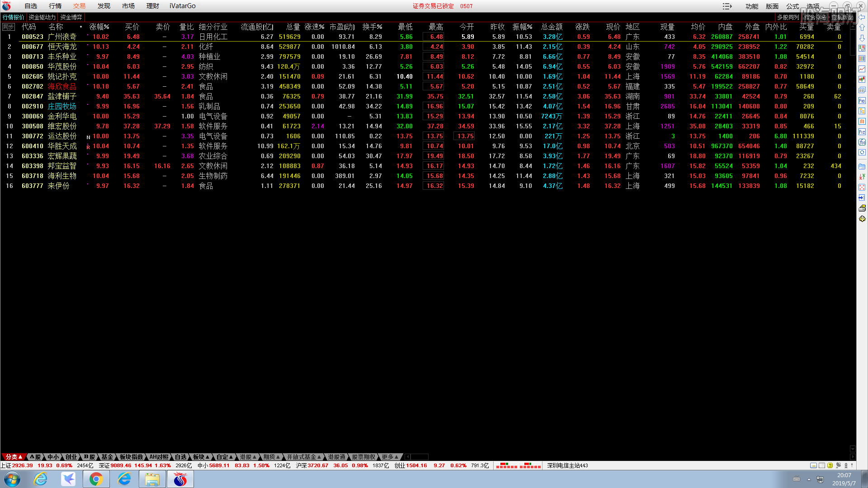This screenshot has height=488, width=868.
Task: Open the 市场 menu
Action: point(128,6)
